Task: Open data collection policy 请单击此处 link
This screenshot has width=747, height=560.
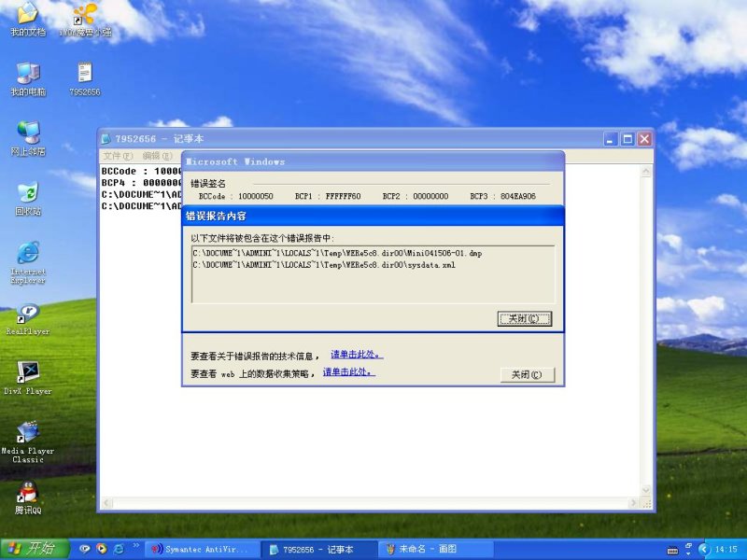Action: point(348,371)
